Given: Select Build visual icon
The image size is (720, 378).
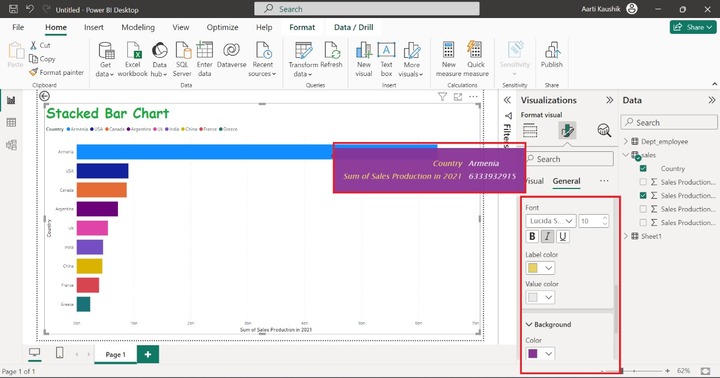Looking at the screenshot, I should pos(530,131).
